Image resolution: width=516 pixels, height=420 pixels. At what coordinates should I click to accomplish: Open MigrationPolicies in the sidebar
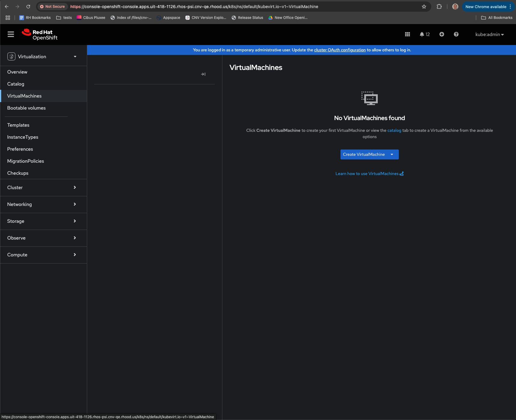click(x=44, y=161)
